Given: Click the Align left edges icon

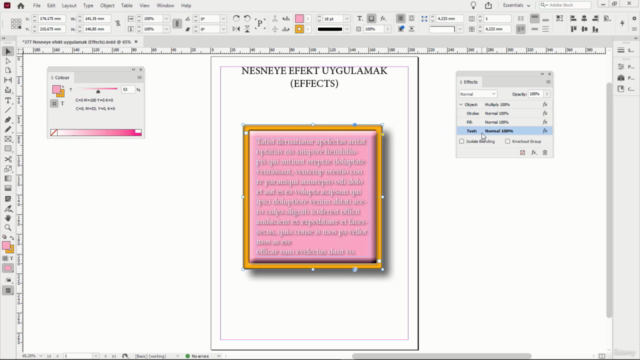Looking at the screenshot, I should click(573, 19).
